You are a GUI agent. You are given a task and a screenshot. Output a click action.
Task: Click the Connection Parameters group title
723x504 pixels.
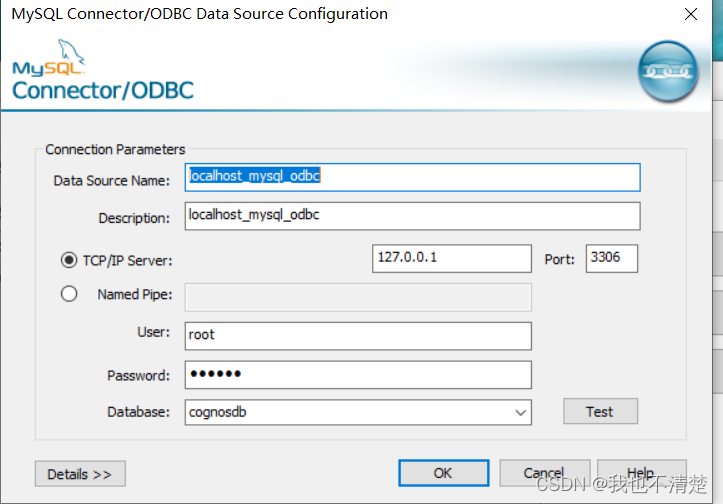(115, 149)
